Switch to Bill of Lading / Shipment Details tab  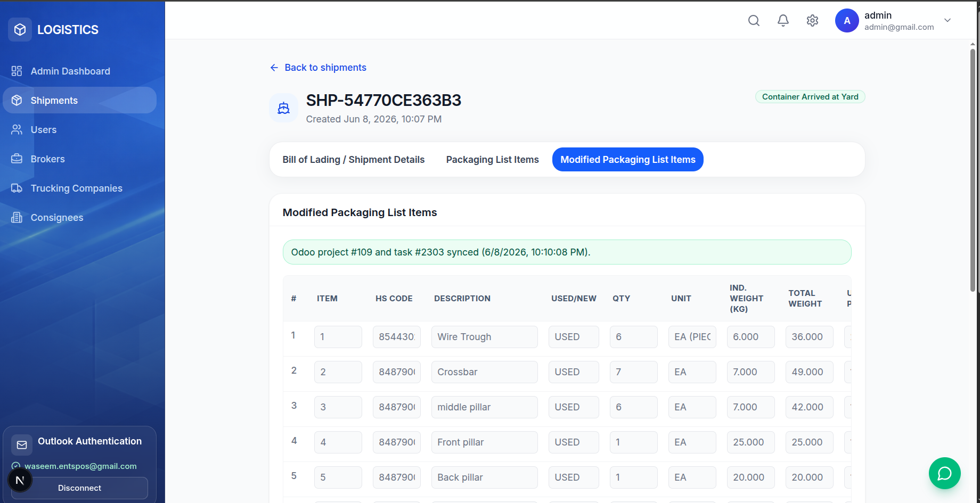(354, 160)
